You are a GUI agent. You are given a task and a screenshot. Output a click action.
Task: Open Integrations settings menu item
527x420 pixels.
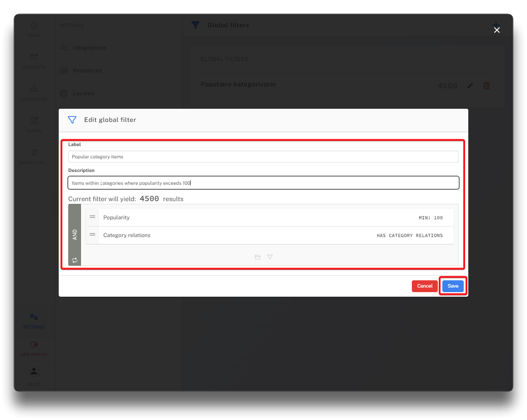click(83, 48)
